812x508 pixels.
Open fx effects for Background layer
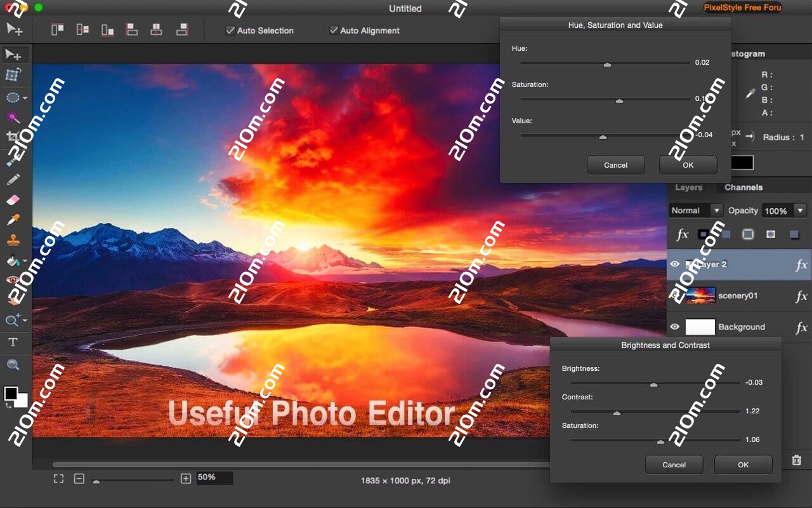(801, 328)
